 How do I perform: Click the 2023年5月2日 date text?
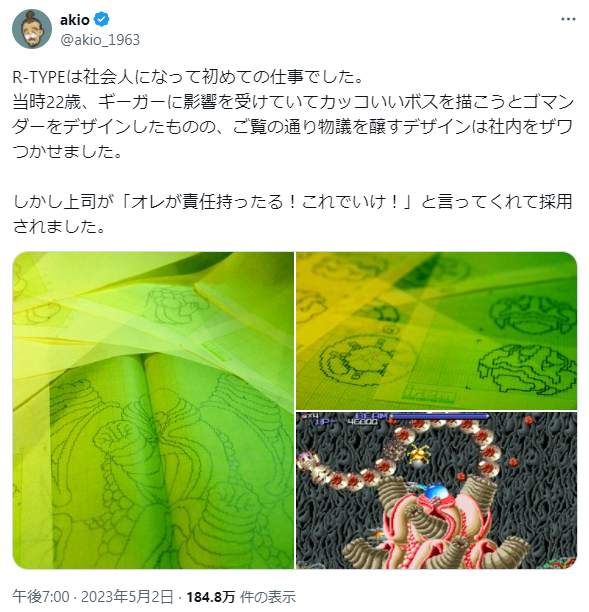pyautogui.click(x=127, y=597)
